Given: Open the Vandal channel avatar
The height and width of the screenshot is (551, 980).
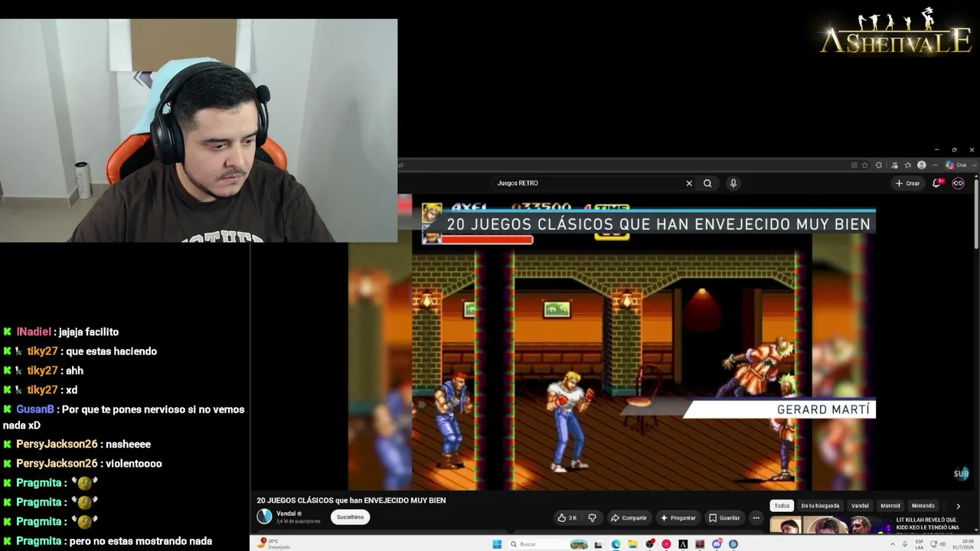Looking at the screenshot, I should 264,517.
